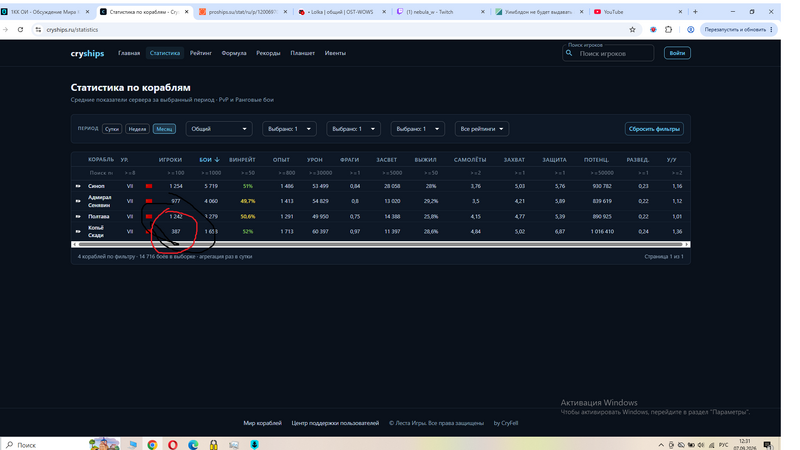Click the class icon for Адмирал Сенявин
Screen dimensions: 800x450
[78, 201]
